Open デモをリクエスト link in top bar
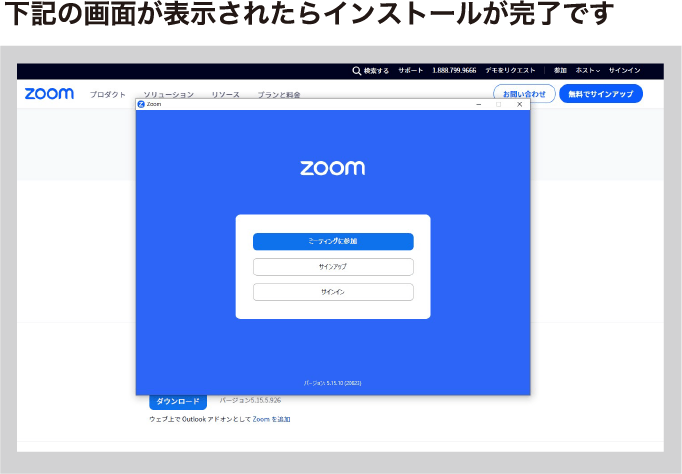682x474 pixels. click(510, 70)
